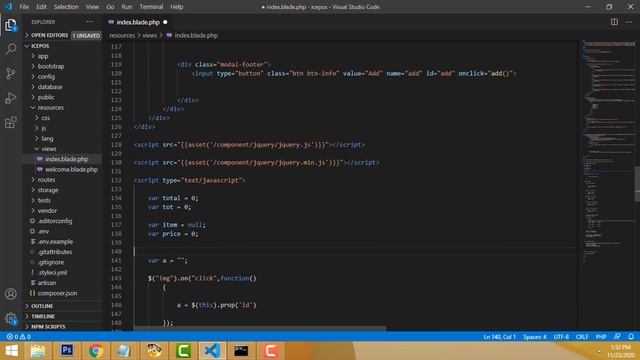The image size is (640, 360).
Task: Click the code minimap overview
Action: click(608, 151)
